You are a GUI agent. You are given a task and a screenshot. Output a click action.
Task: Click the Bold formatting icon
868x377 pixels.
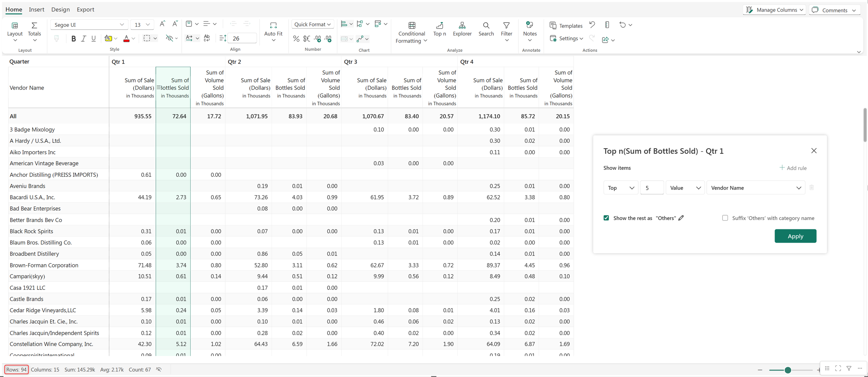tap(73, 38)
